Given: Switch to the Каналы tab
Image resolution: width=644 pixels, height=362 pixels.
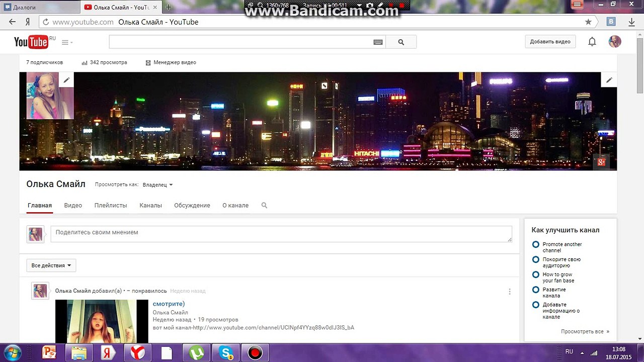Looking at the screenshot, I should click(x=151, y=205).
